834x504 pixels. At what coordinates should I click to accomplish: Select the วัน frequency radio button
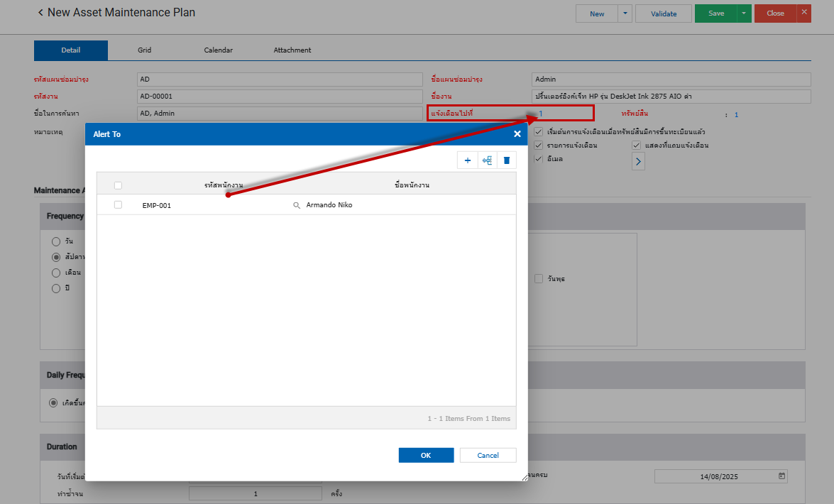[56, 241]
